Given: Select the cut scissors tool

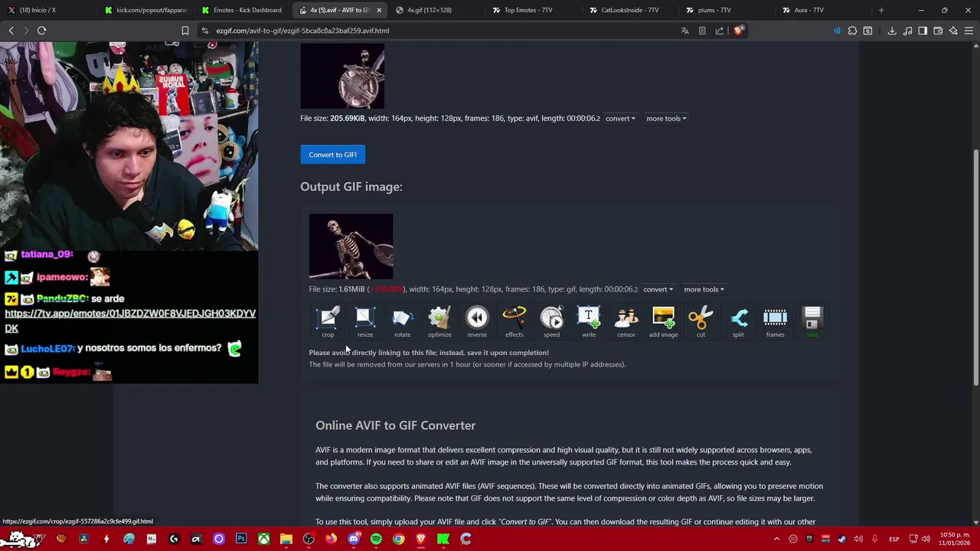Looking at the screenshot, I should point(701,321).
